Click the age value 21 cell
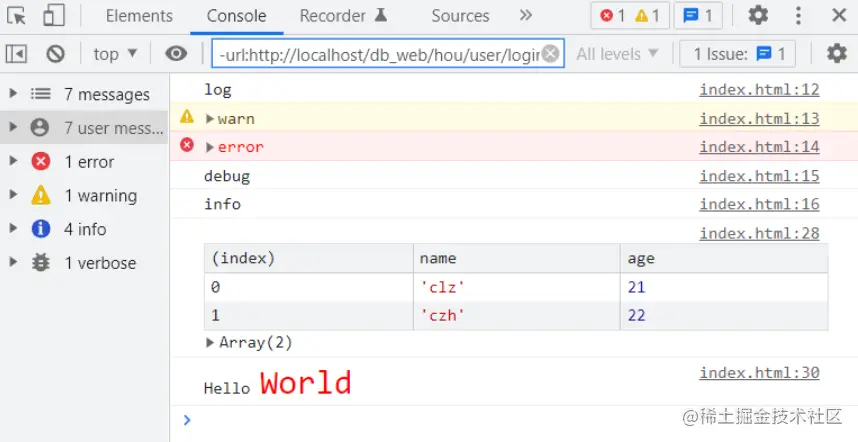The height and width of the screenshot is (442, 858). click(724, 287)
